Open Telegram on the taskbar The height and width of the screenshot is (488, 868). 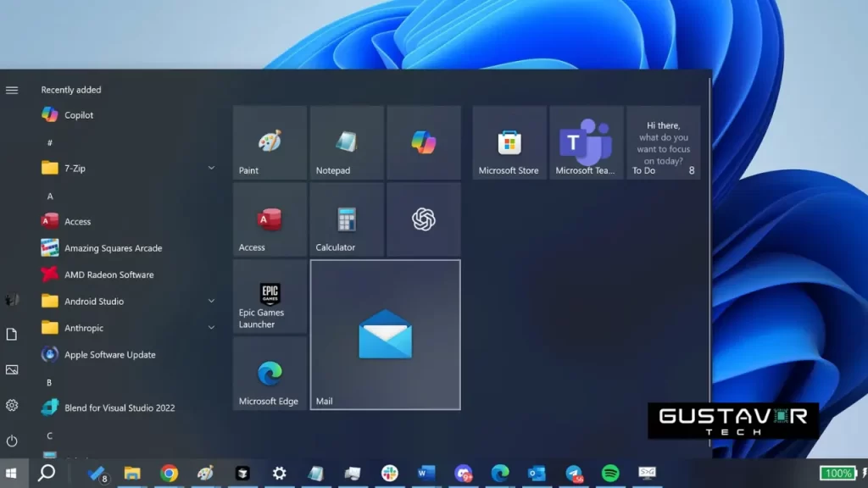click(574, 474)
